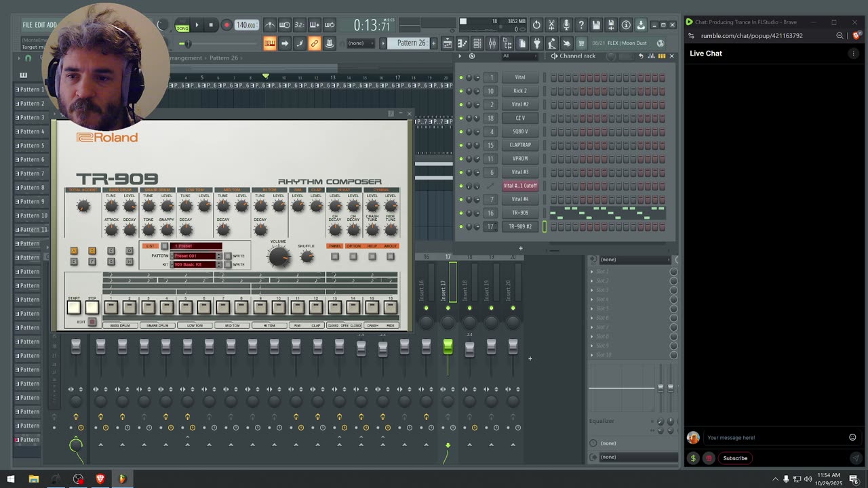
Task: Mute the TR-909 channel green LED
Action: coord(461,213)
